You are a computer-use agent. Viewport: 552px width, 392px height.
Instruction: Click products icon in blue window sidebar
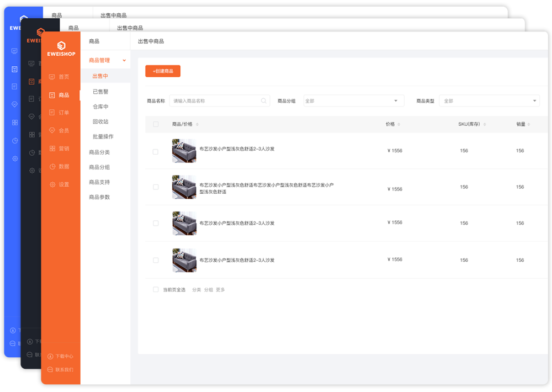point(14,69)
